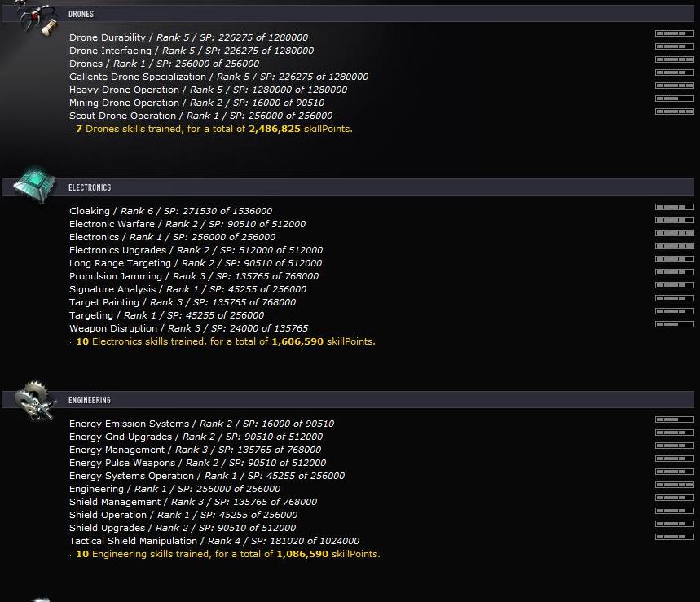700x602 pixels.
Task: Click the Drones category icon
Action: click(x=35, y=18)
